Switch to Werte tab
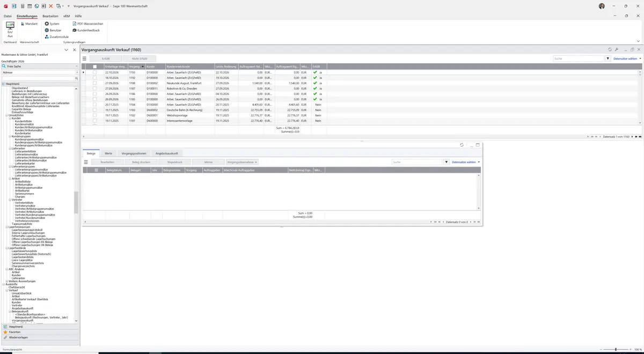 click(x=108, y=153)
